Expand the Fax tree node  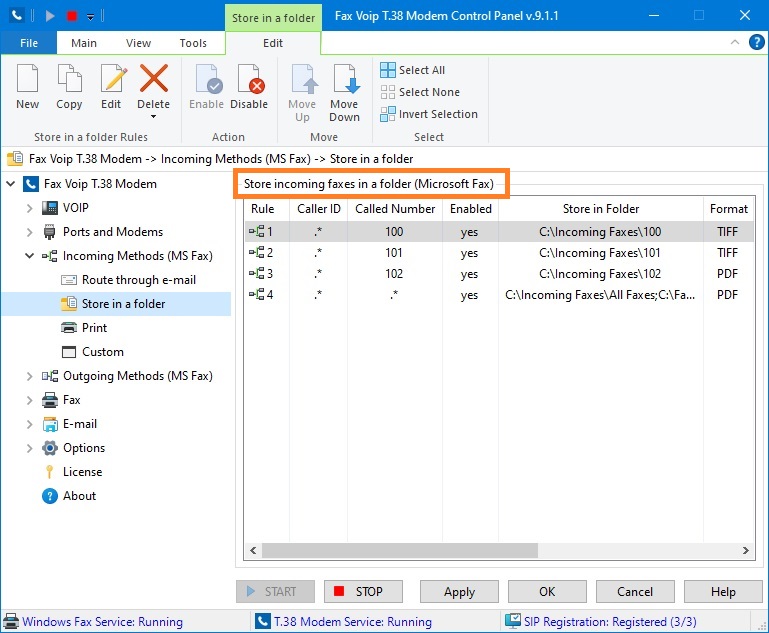click(x=29, y=400)
